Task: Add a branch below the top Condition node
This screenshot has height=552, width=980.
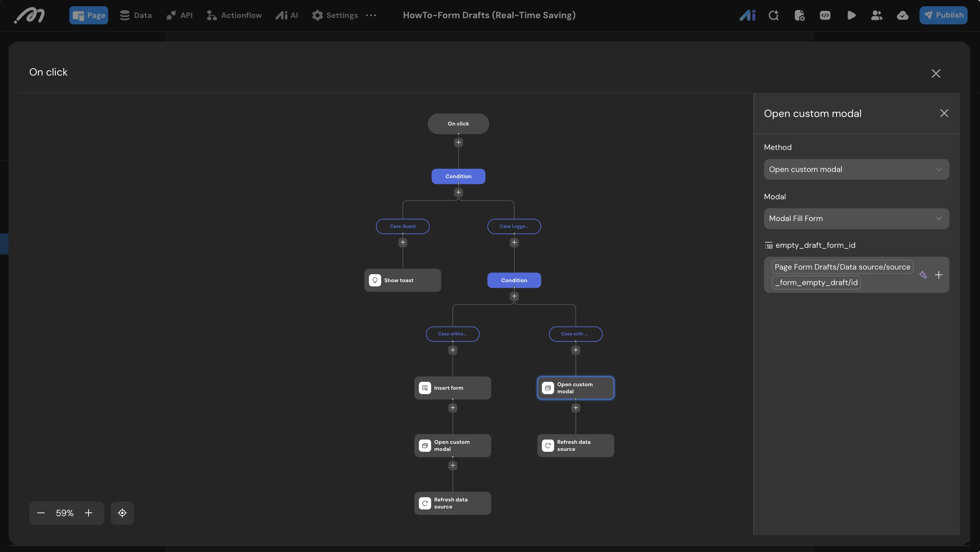Action: point(458,192)
